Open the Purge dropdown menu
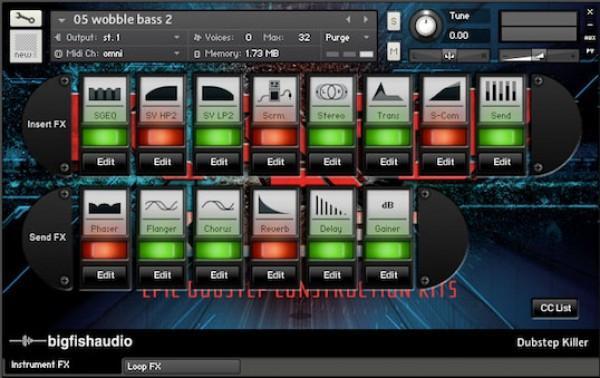This screenshot has height=378, width=600. coord(347,37)
